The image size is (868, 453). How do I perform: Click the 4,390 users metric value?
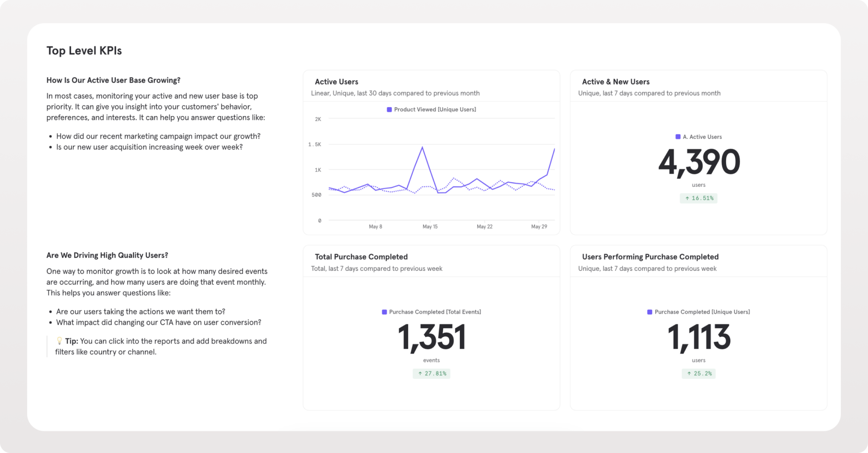[x=699, y=162]
